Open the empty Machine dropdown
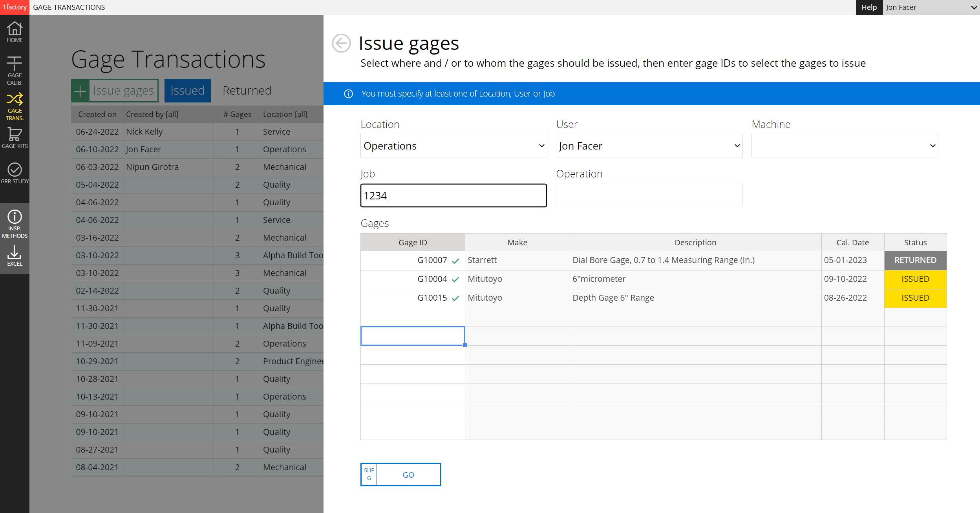This screenshot has width=980, height=513. [x=844, y=146]
